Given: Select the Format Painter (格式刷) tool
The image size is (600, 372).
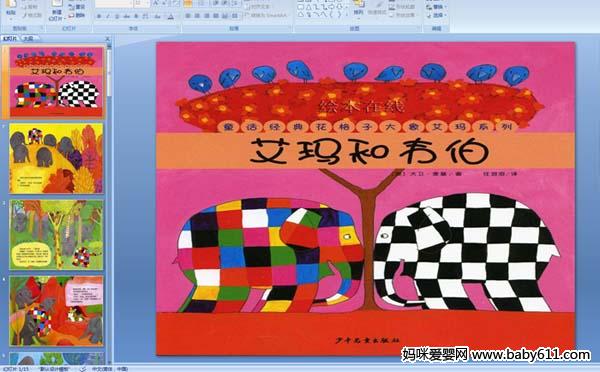Looking at the screenshot, I should click(32, 15).
